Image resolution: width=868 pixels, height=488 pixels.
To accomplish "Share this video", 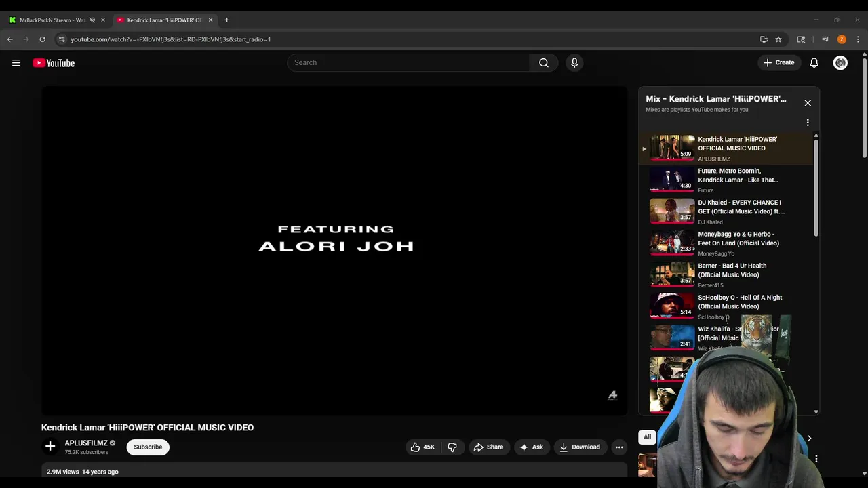I will click(x=488, y=447).
